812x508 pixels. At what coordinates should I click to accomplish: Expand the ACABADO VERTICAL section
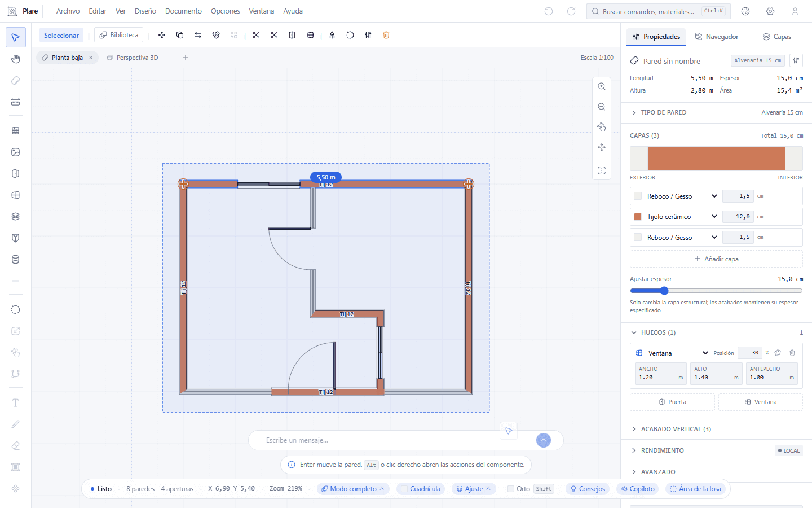pyautogui.click(x=716, y=429)
